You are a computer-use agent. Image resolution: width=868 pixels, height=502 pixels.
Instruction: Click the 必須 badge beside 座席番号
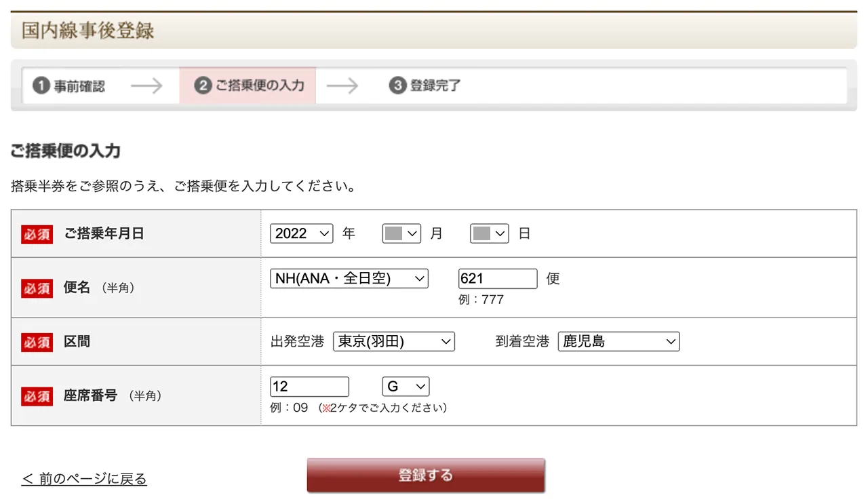click(37, 395)
